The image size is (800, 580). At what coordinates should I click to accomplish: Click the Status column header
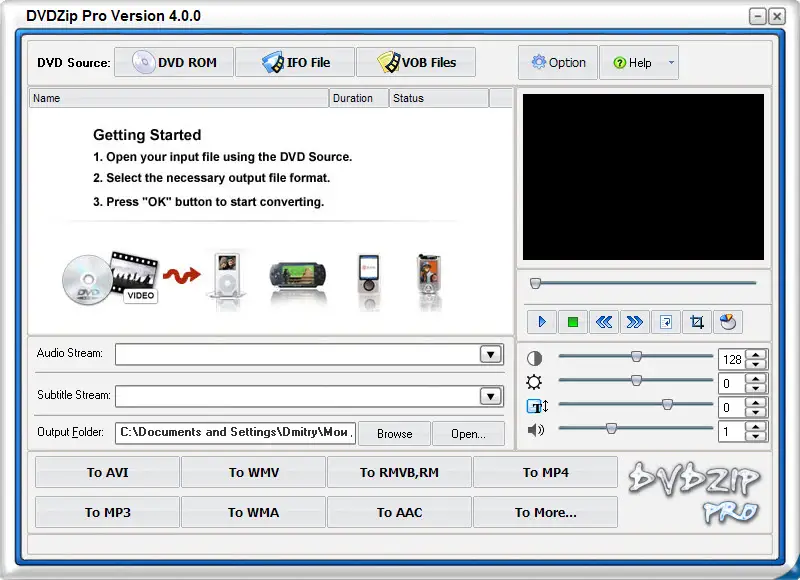pos(439,98)
